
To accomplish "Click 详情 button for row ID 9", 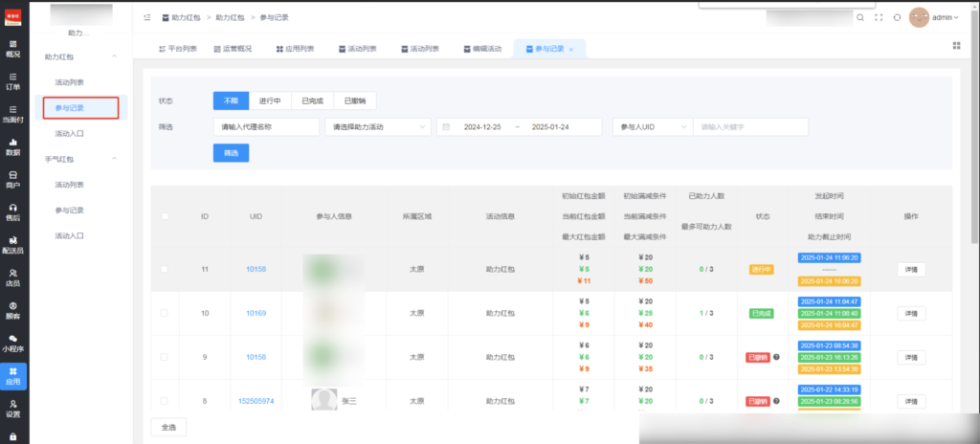I will pos(911,357).
